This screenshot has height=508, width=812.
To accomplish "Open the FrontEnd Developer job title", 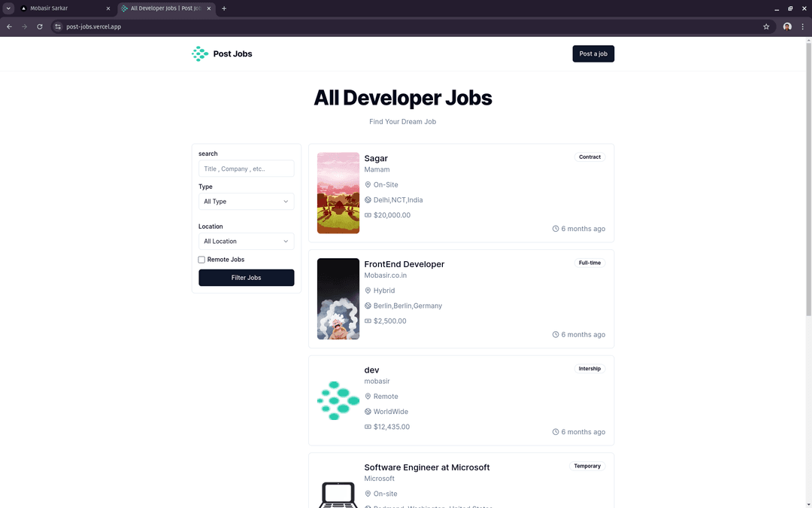I will [x=404, y=264].
